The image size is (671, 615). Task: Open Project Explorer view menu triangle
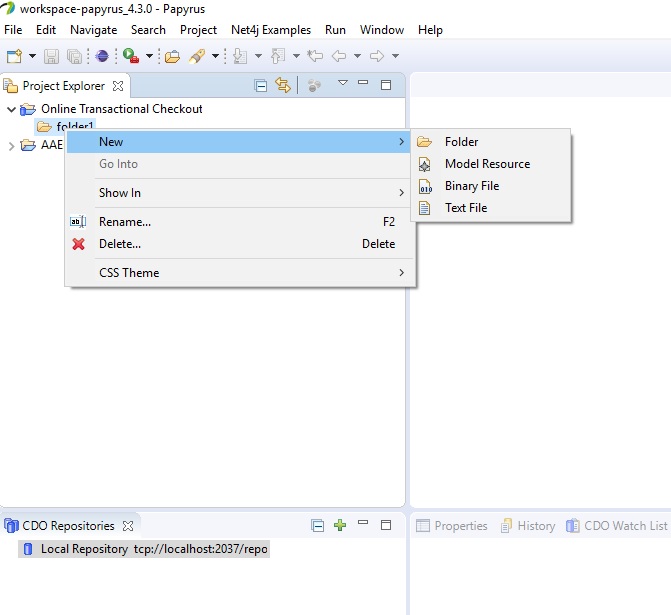343,83
